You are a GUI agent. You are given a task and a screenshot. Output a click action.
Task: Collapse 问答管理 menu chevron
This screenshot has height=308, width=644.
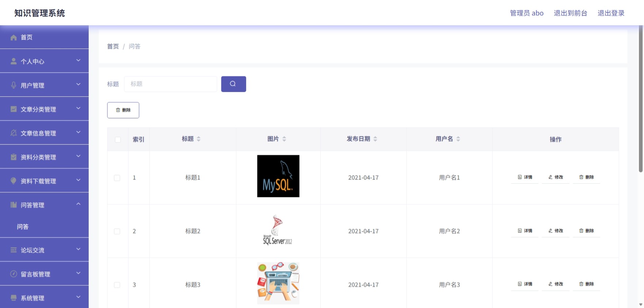coord(78,204)
